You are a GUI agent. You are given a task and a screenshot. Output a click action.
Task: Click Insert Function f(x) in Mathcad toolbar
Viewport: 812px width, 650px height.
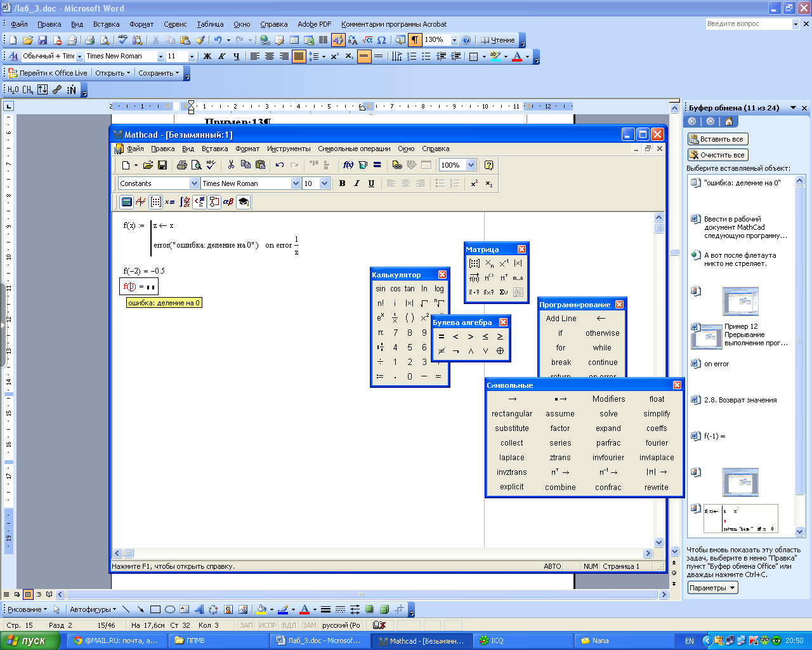(x=348, y=165)
